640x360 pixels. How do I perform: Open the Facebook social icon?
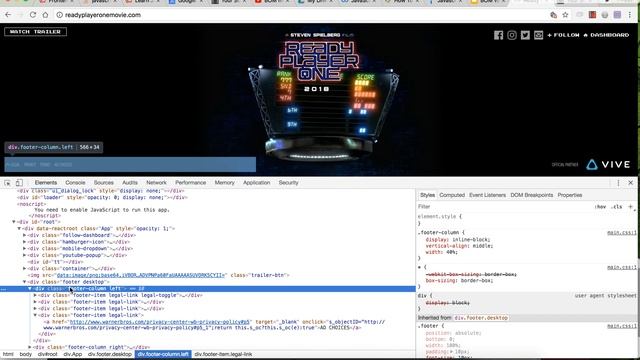(x=498, y=35)
